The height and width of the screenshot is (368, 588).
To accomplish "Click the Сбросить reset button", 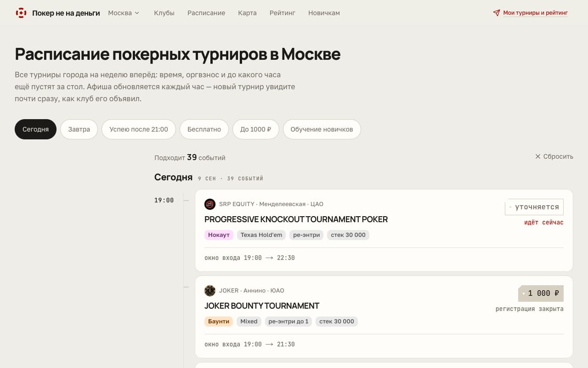I will [554, 156].
